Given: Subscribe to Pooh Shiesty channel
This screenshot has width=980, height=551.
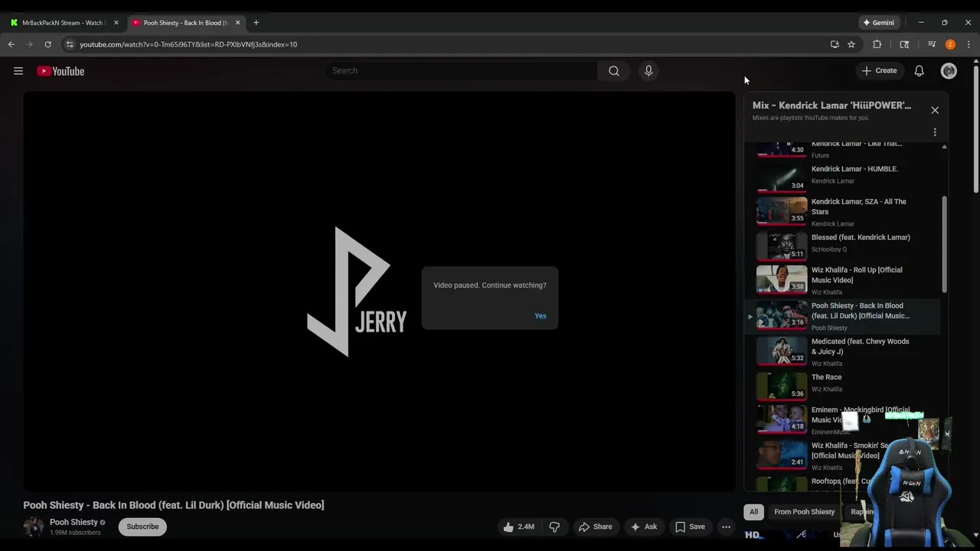Looking at the screenshot, I should click(x=142, y=527).
